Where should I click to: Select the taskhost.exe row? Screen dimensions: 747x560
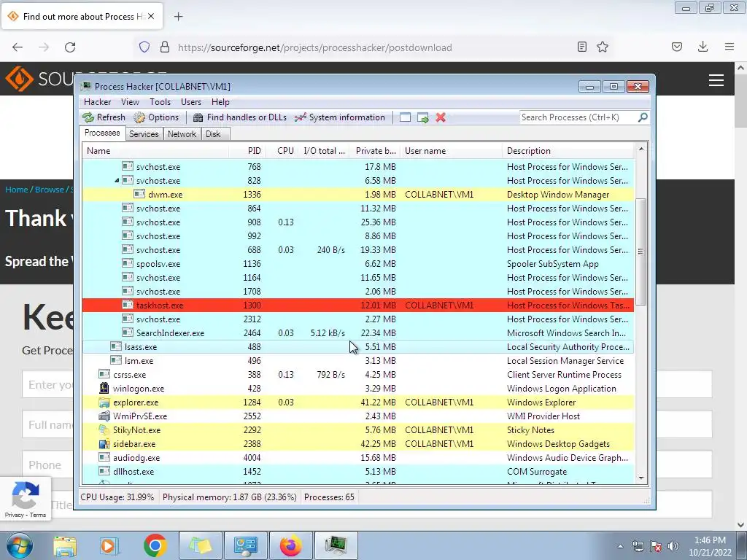[357, 306]
